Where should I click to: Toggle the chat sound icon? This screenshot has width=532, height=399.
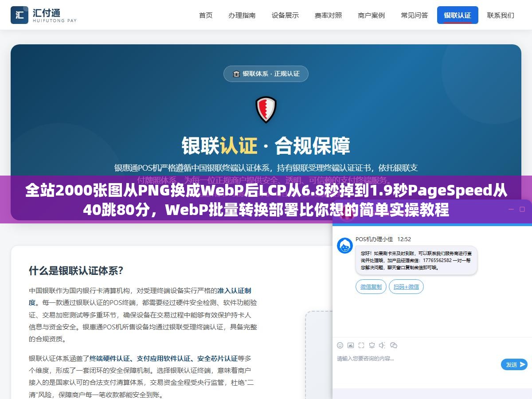pos(382,345)
